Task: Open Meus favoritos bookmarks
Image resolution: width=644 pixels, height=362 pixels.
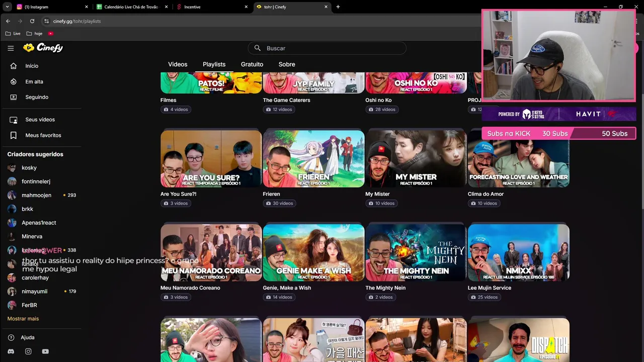Action: [43, 135]
